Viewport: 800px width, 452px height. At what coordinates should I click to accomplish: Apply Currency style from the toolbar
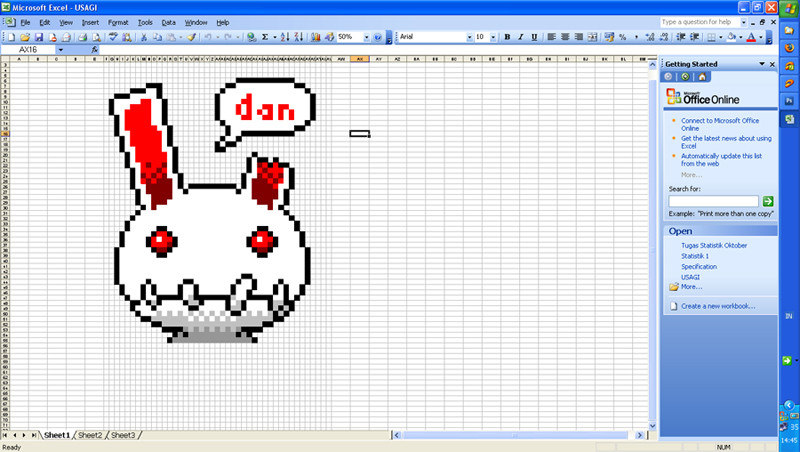[x=609, y=37]
